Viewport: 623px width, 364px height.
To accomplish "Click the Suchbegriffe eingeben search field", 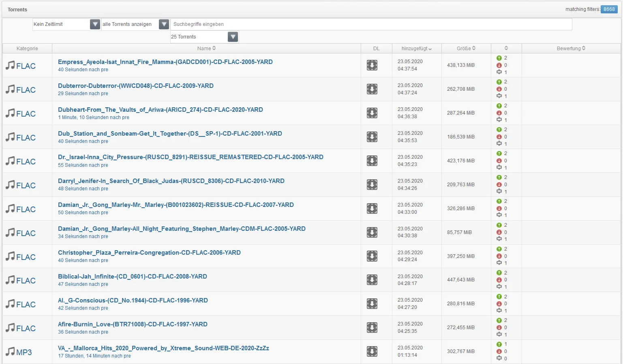I will click(x=370, y=24).
